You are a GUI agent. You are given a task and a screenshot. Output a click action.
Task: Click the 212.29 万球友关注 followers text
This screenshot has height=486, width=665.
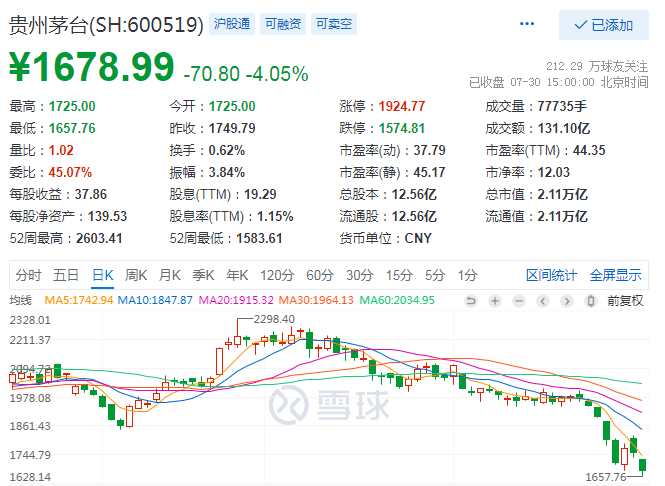point(597,66)
